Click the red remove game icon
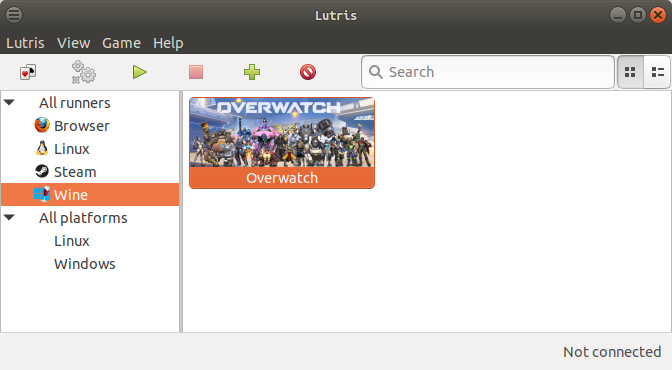 pyautogui.click(x=308, y=72)
